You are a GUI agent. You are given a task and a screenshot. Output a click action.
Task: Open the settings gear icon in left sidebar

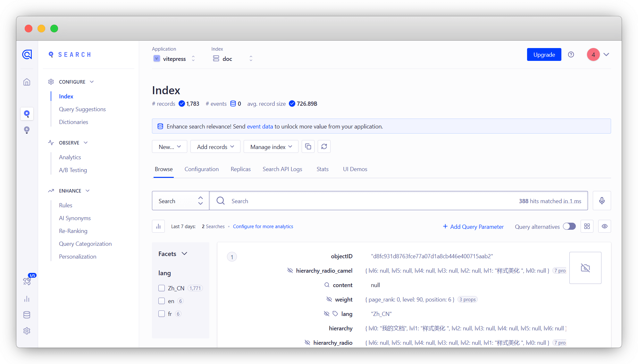[27, 331]
